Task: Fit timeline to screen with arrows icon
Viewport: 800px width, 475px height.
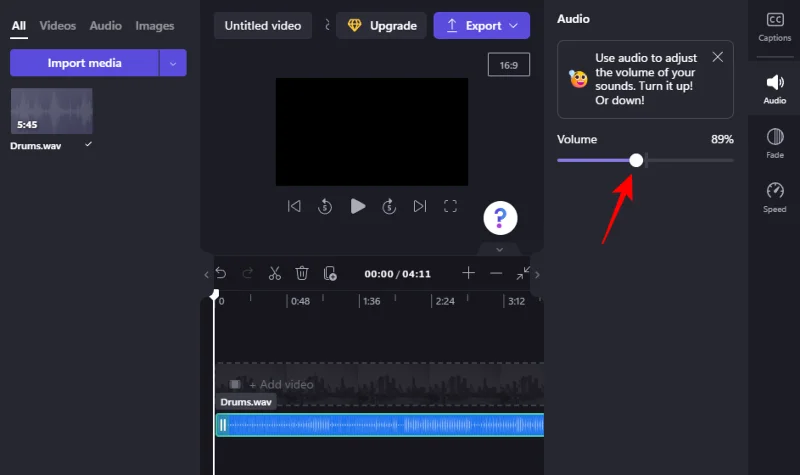Action: [x=522, y=273]
